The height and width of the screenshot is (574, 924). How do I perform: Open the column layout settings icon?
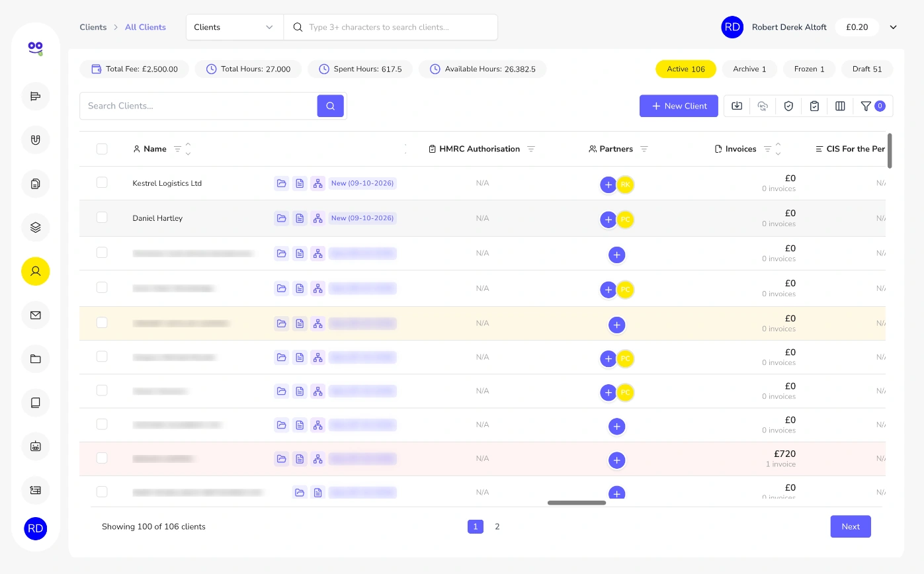click(x=840, y=106)
